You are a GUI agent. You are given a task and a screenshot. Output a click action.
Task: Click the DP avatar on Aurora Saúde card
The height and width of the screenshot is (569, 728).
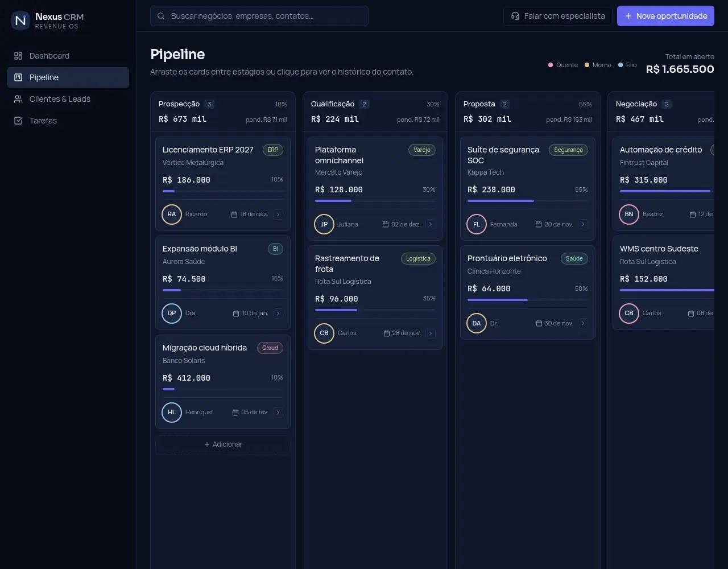[x=172, y=314]
